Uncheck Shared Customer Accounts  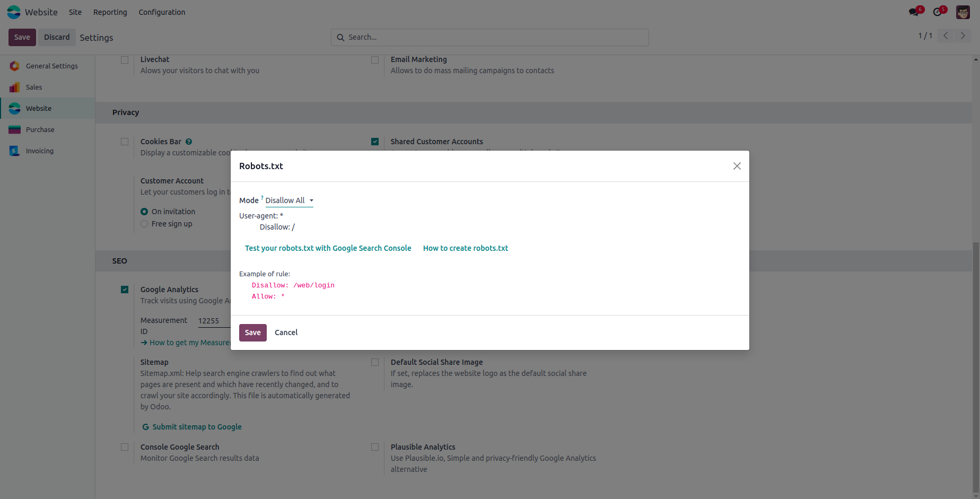pos(375,142)
